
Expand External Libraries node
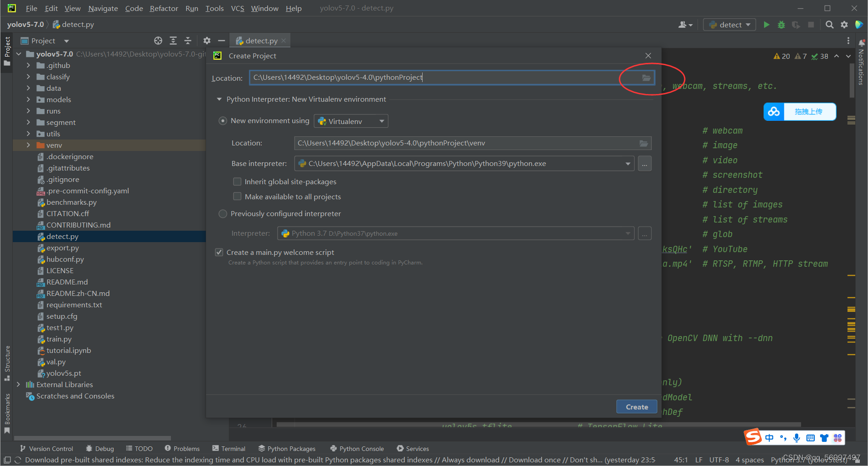(19, 384)
